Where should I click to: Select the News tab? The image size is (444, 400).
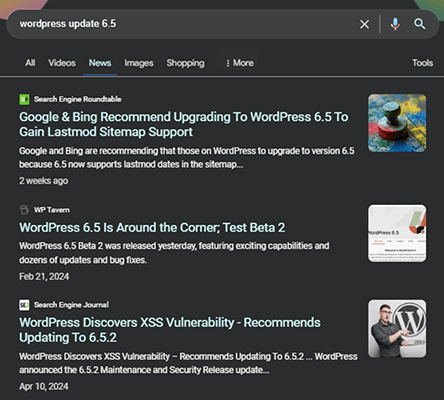pos(100,63)
